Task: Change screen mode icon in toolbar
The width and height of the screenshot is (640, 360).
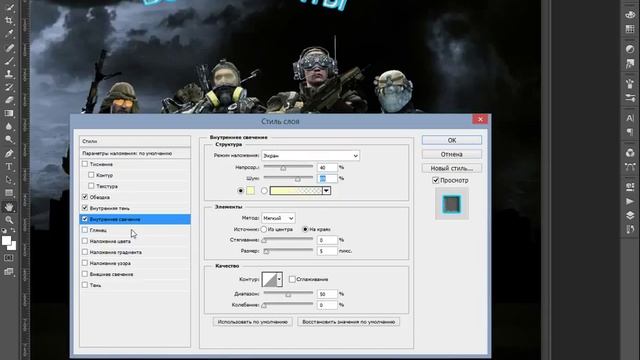Action: [9, 271]
